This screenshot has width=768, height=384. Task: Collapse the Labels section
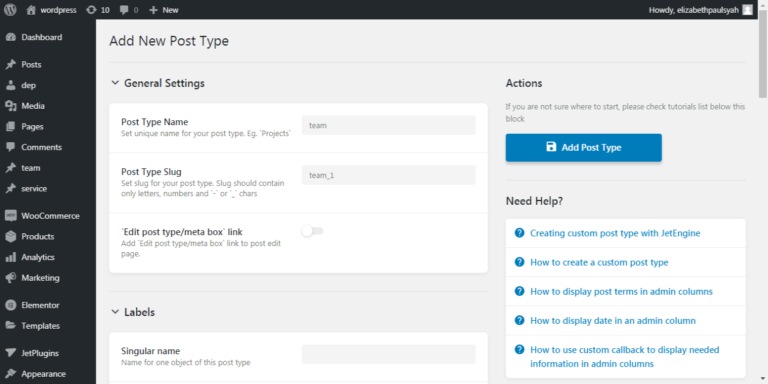115,312
